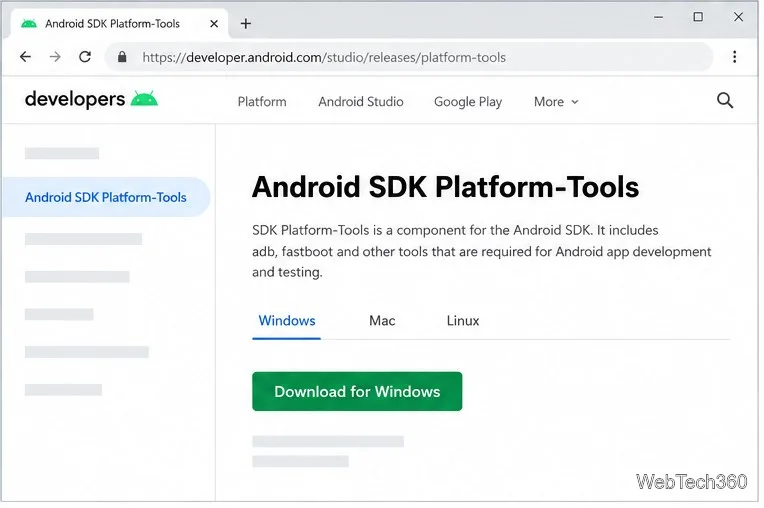This screenshot has width=764, height=508.
Task: Open the browser three-dot menu
Action: [734, 57]
